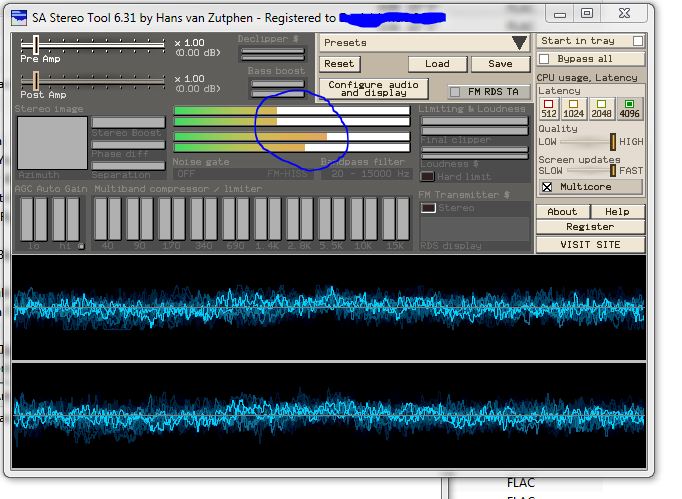Open the Help button
Viewport: 682px width, 499px height.
pos(617,212)
